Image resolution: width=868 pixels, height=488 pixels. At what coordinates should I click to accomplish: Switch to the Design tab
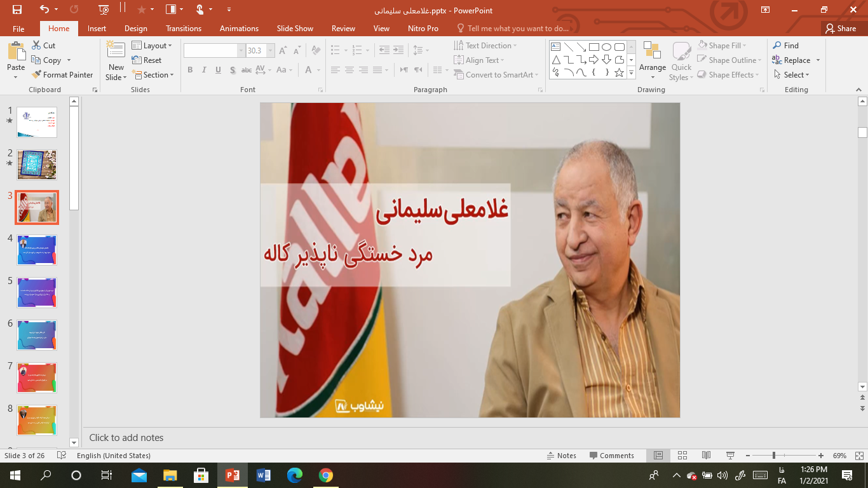tap(135, 29)
